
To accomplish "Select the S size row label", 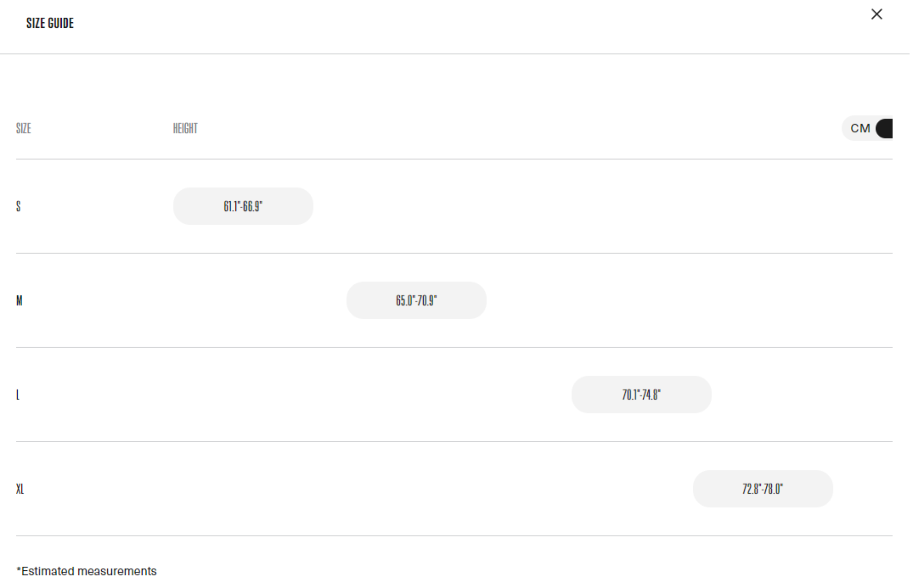I will click(18, 207).
